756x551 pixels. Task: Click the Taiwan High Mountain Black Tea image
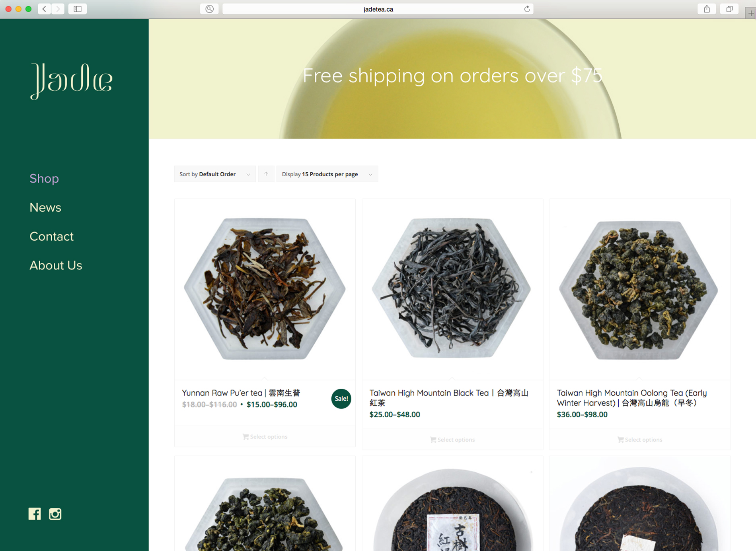[x=452, y=289]
